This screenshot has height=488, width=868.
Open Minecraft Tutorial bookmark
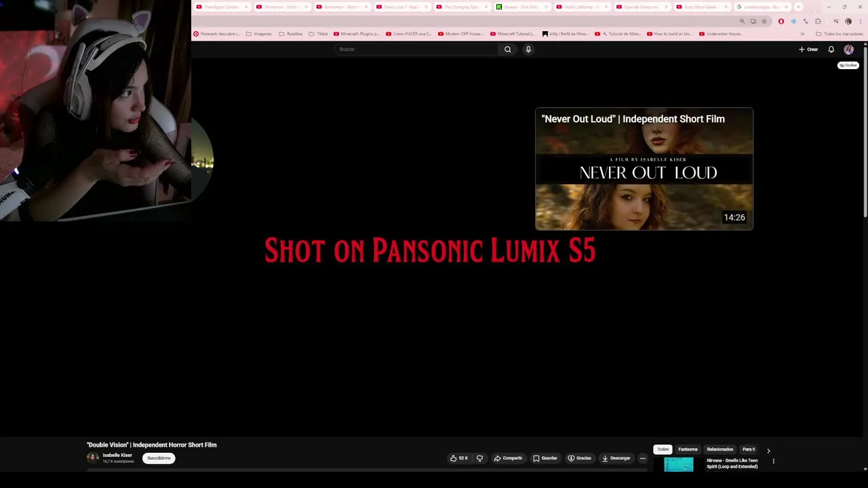[x=513, y=34]
